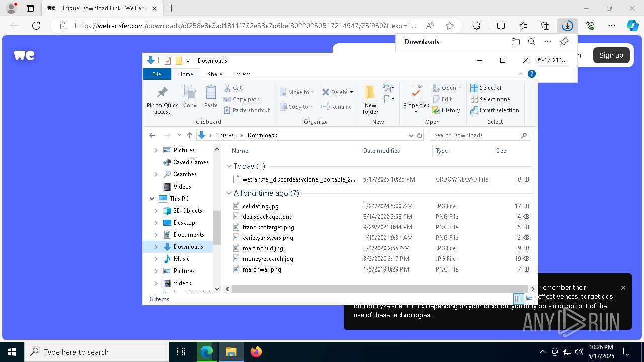Click the Rename command
This screenshot has width=644, height=362.
tap(337, 107)
